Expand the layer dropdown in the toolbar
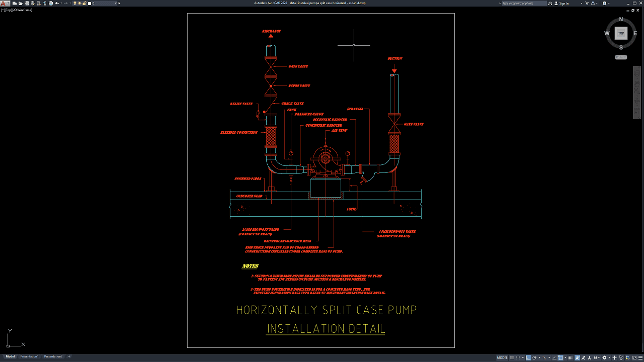Screen dimensions: 644x362 [116, 3]
